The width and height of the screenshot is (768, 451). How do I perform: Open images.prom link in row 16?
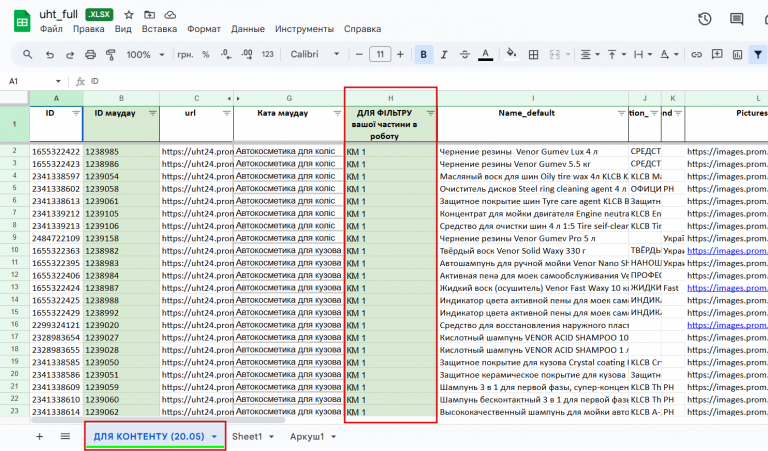tap(727, 325)
